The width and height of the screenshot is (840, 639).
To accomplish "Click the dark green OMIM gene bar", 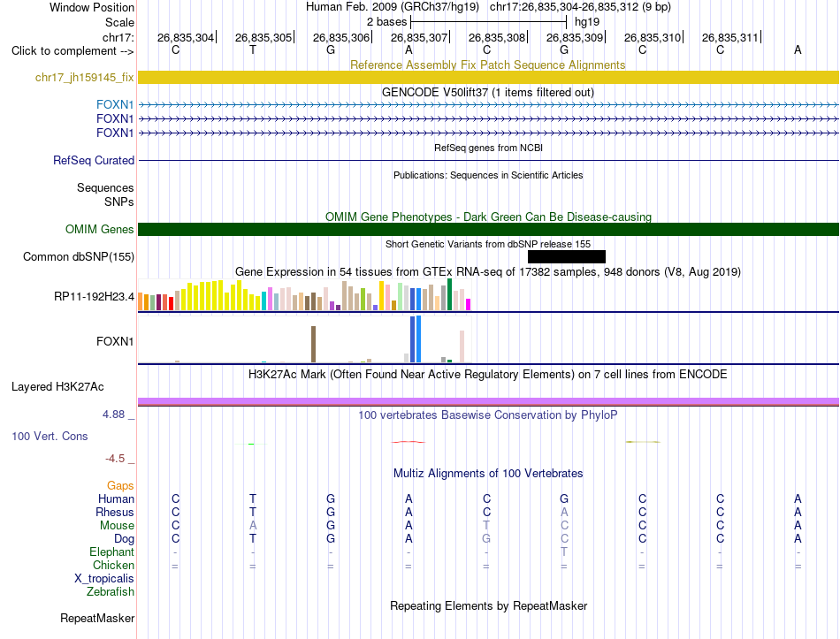I will click(x=488, y=229).
